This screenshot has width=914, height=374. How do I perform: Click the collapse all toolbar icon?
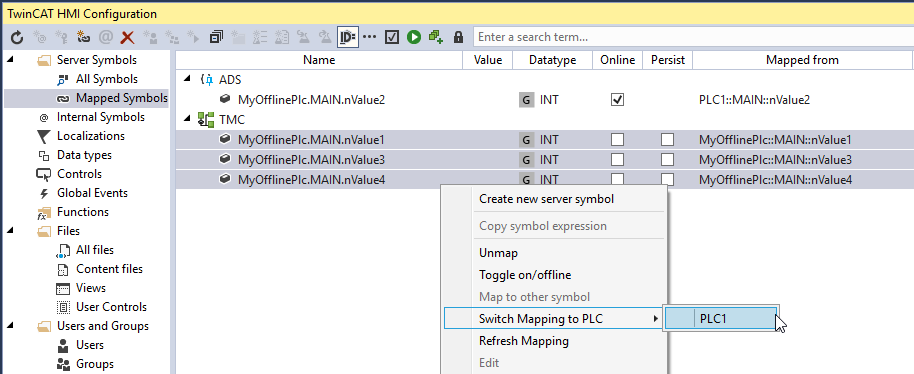click(x=216, y=37)
